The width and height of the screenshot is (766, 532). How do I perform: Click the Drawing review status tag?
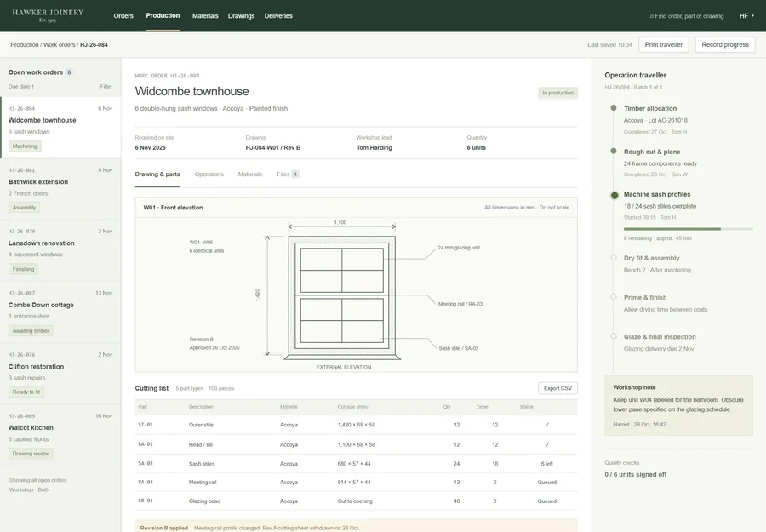(31, 454)
